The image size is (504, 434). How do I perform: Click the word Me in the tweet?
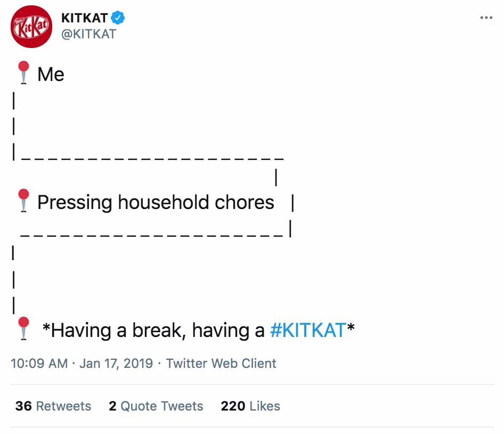point(51,74)
